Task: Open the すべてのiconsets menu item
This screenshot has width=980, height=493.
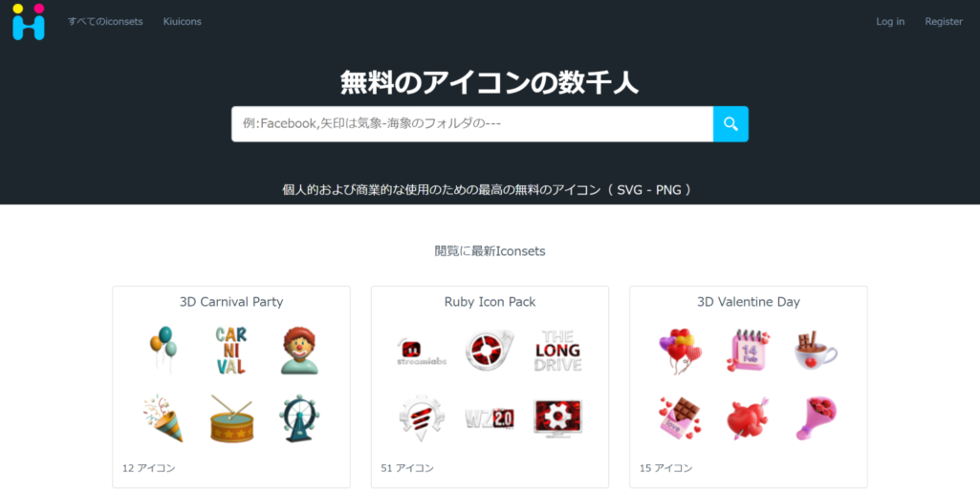Action: pyautogui.click(x=105, y=22)
